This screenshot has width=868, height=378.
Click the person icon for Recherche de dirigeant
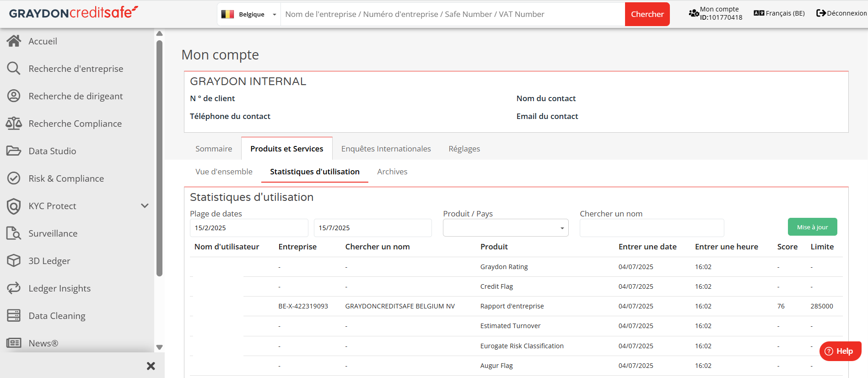[14, 96]
